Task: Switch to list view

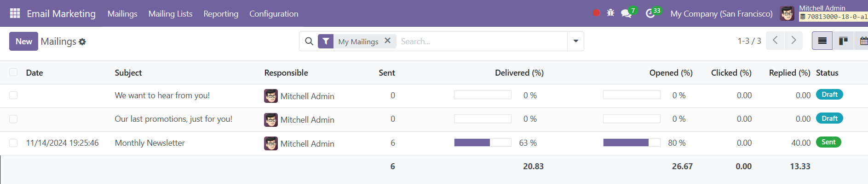Action: [x=822, y=41]
